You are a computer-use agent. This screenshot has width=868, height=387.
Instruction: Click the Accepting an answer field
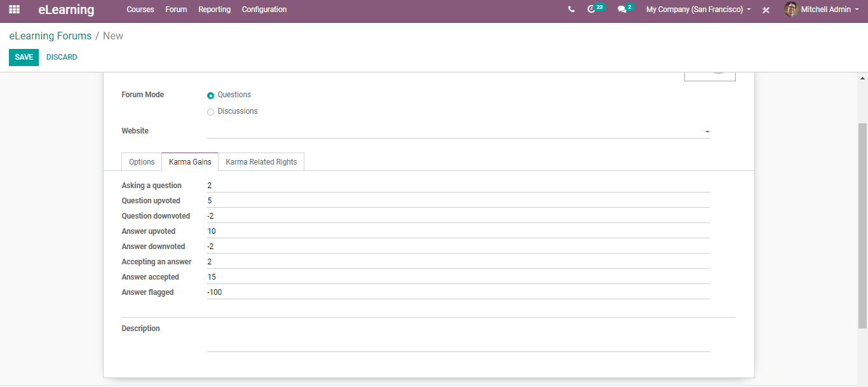click(458, 262)
